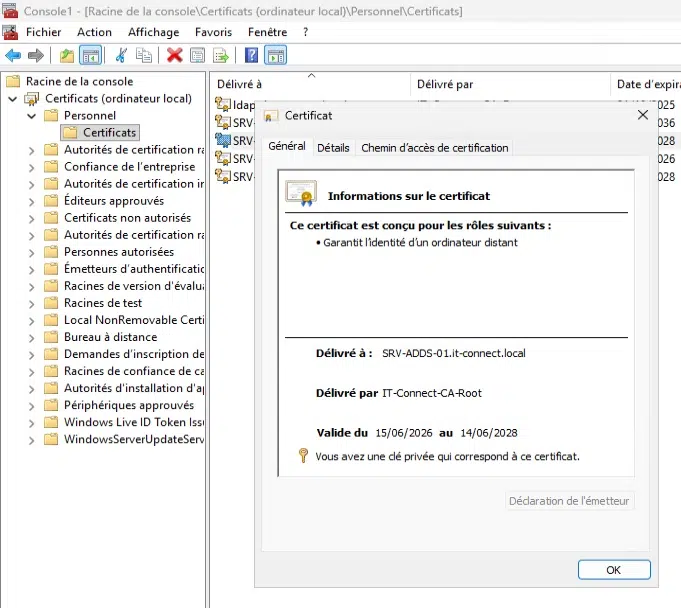
Task: Sort by the Délivré par column header
Action: (x=510, y=84)
